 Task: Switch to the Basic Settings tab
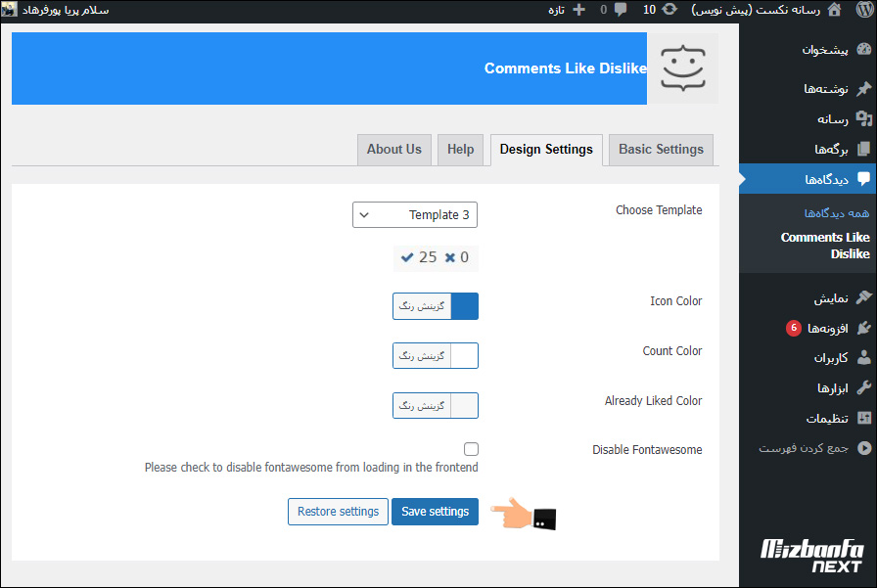coord(661,150)
